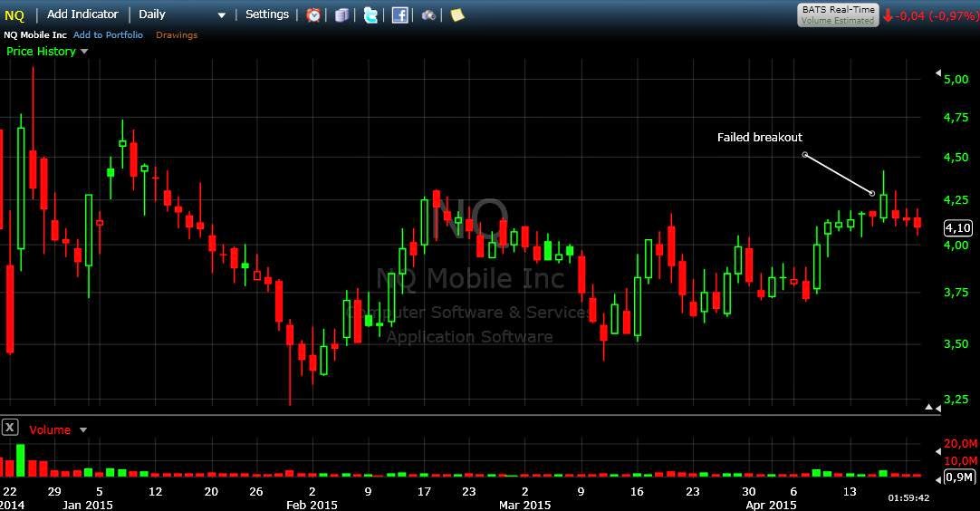Select the Failed breakout annotation text
This screenshot has width=980, height=511.
pos(759,138)
